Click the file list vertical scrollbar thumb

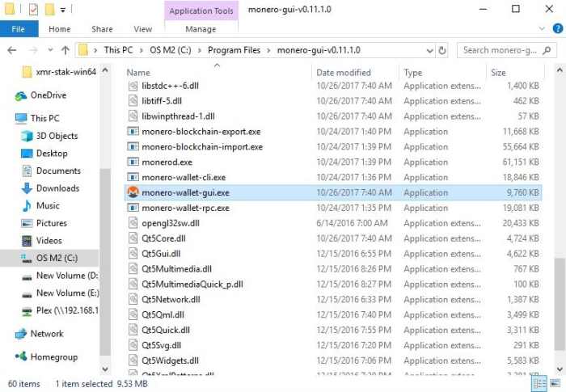(x=560, y=304)
